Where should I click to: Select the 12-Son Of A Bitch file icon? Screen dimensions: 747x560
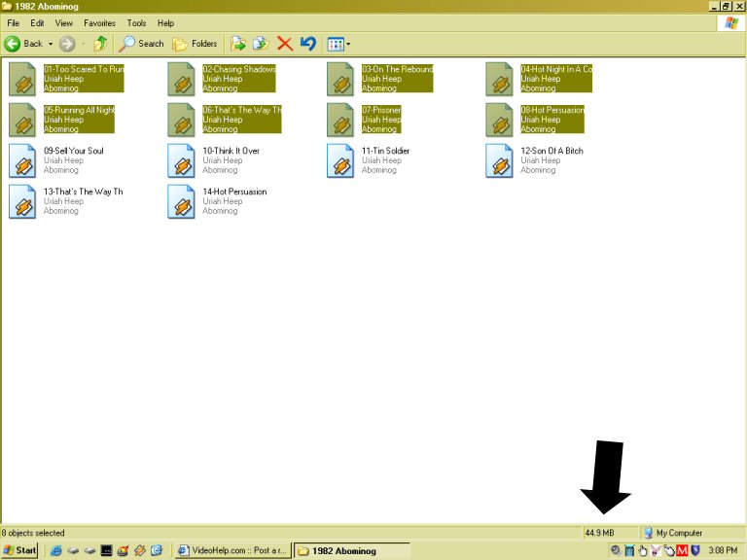coord(499,161)
